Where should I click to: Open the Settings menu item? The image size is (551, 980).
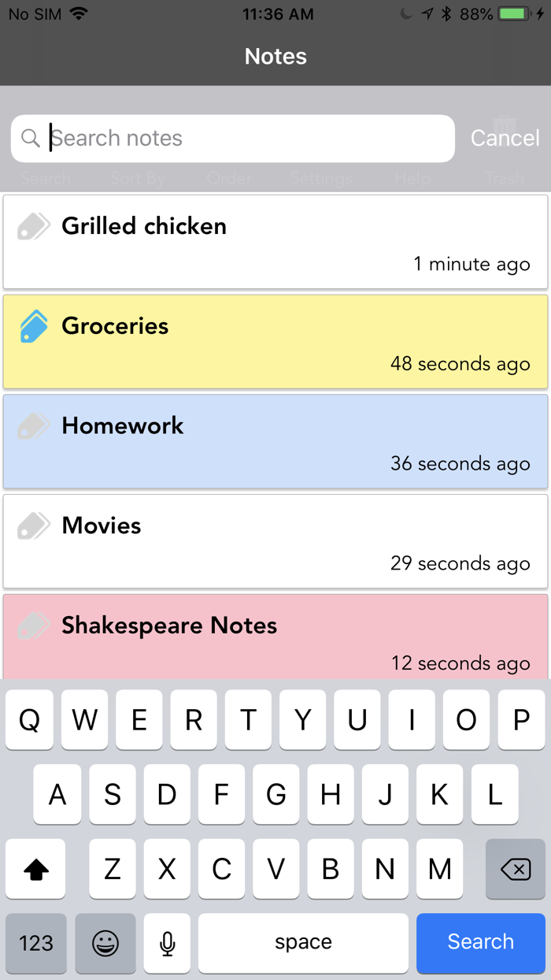(320, 179)
